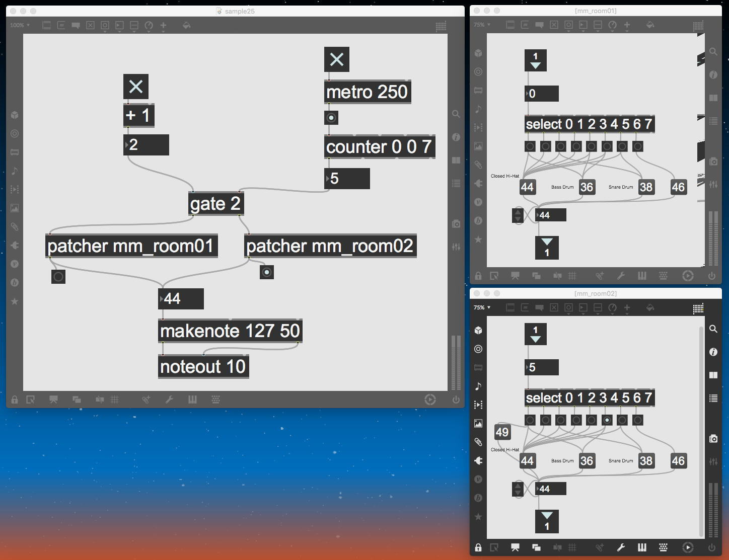Toggle the patcher lock in mm_room01 window
The image size is (729, 560).
[478, 276]
